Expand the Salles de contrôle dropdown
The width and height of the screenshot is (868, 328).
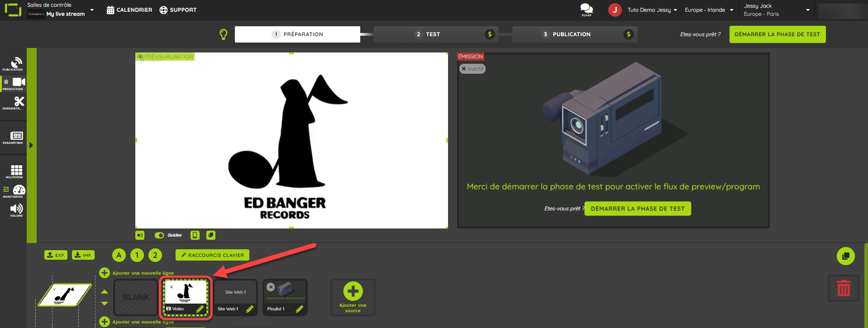tap(92, 10)
